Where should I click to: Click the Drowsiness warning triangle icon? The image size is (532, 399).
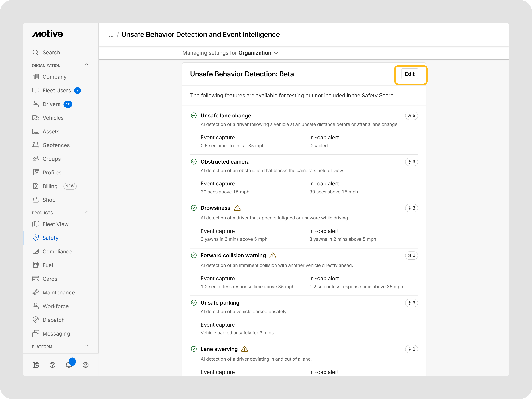coord(237,208)
